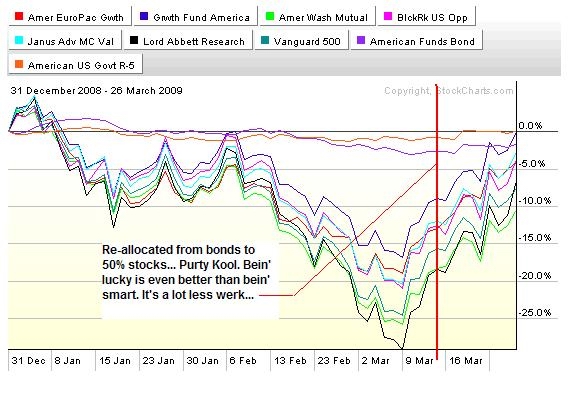Select the Gwth Fund America legend button

195,17
